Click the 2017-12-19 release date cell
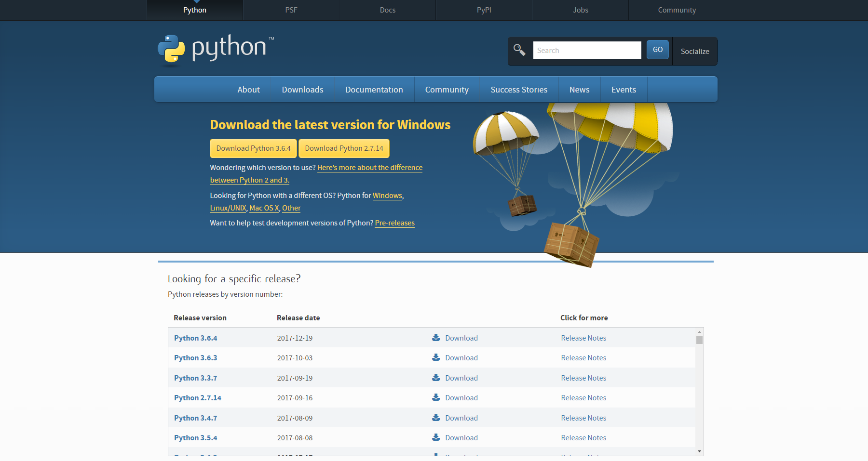This screenshot has width=868, height=461. 295,338
